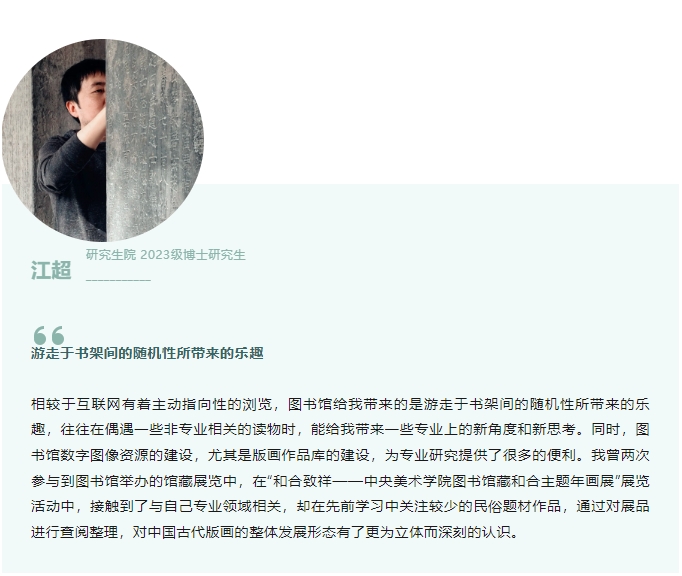
Task: Click the green quotation mark icon
Action: coord(49,335)
